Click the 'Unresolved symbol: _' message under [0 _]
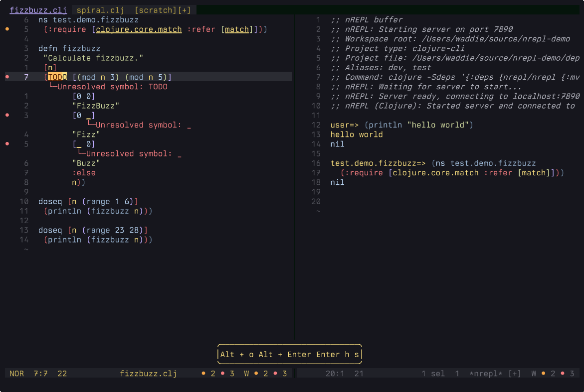The height and width of the screenshot is (392, 584). (144, 125)
